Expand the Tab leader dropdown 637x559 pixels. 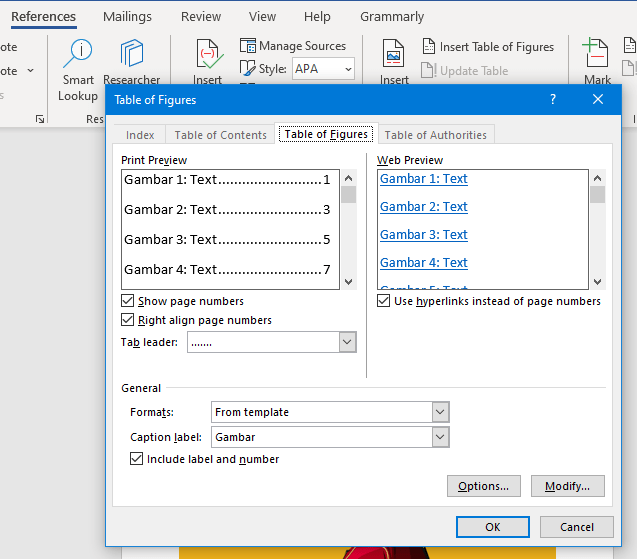(347, 342)
